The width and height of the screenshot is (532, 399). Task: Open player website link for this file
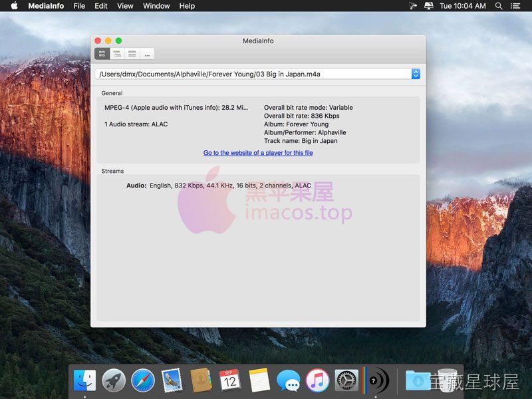[258, 153]
